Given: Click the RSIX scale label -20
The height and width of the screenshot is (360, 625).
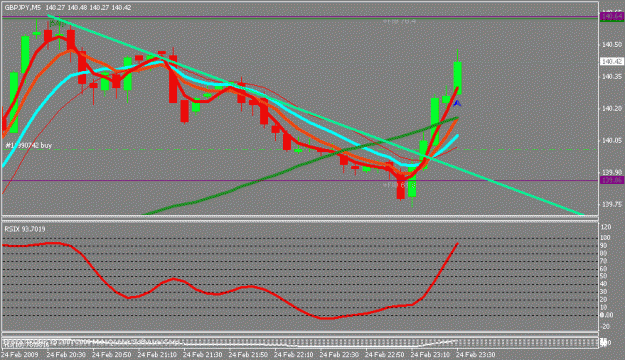Looking at the screenshot, I should pyautogui.click(x=606, y=327).
